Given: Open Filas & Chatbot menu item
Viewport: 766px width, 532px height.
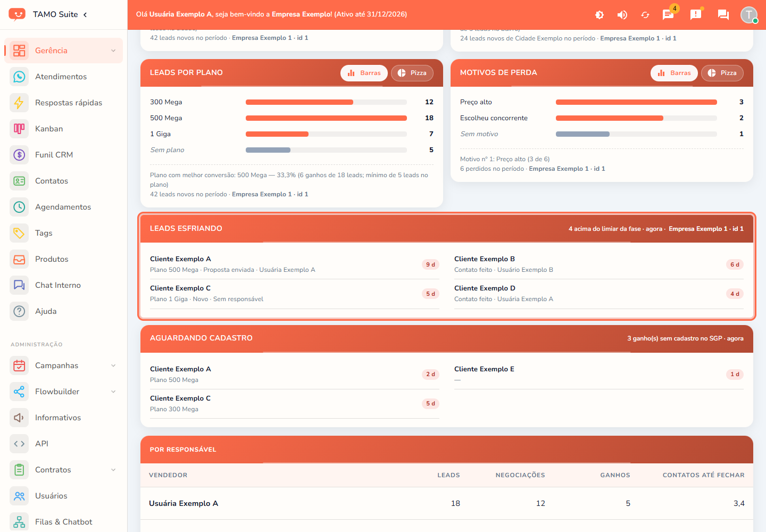Looking at the screenshot, I should (63, 522).
